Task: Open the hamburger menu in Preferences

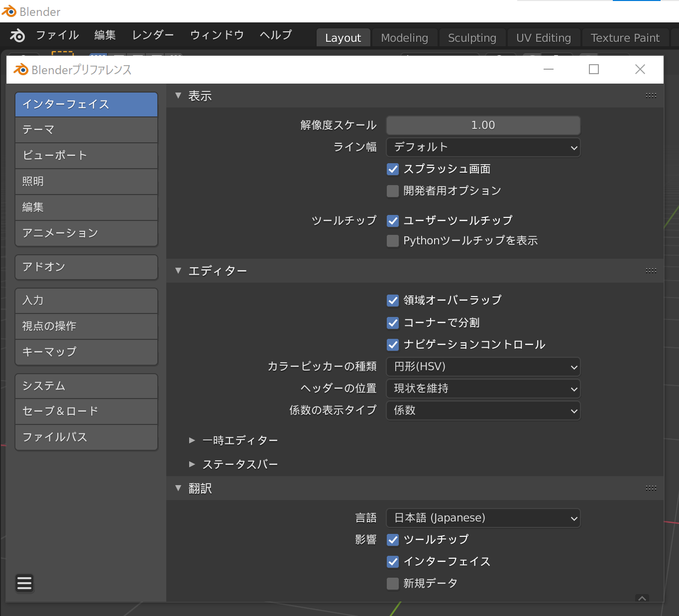Action: pyautogui.click(x=24, y=583)
